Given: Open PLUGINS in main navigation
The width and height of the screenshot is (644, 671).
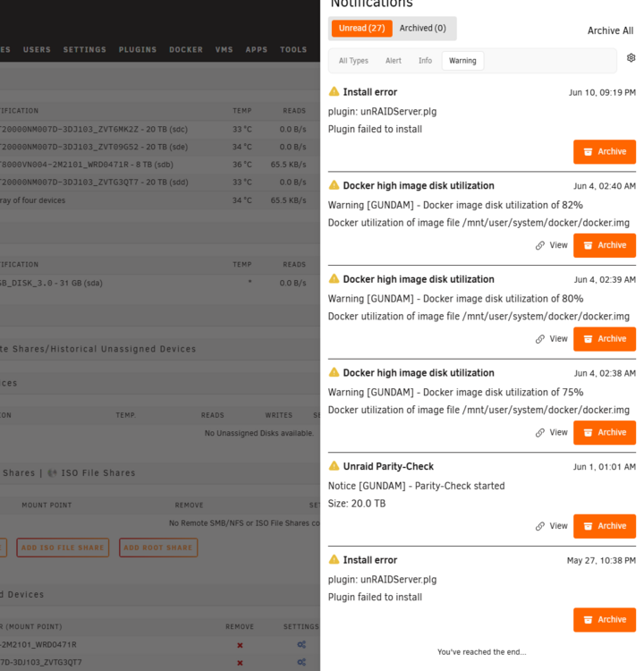Looking at the screenshot, I should [138, 49].
